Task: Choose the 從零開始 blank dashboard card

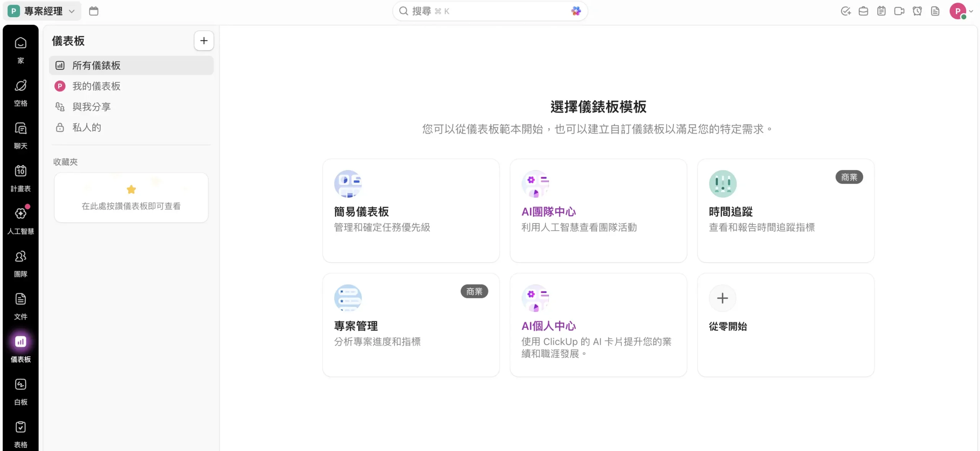Action: pos(786,325)
